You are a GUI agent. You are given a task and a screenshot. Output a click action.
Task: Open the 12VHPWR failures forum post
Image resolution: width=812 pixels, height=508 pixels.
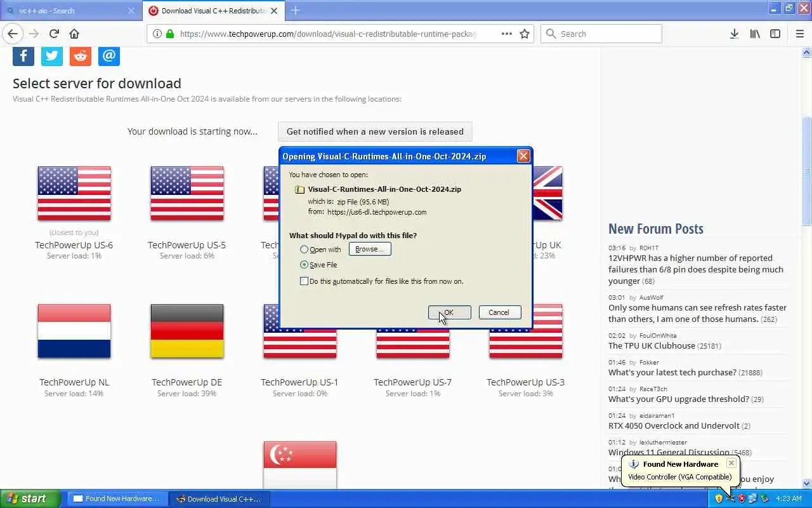pyautogui.click(x=696, y=269)
